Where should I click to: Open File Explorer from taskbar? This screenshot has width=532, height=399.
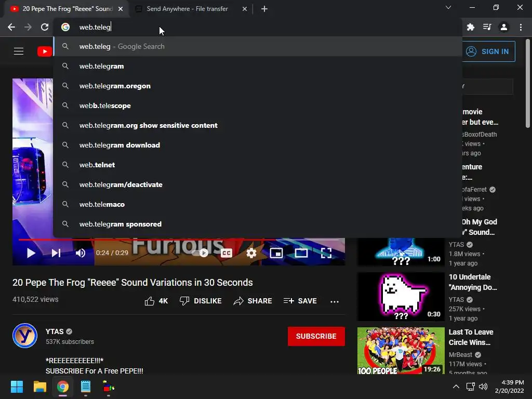click(39, 387)
